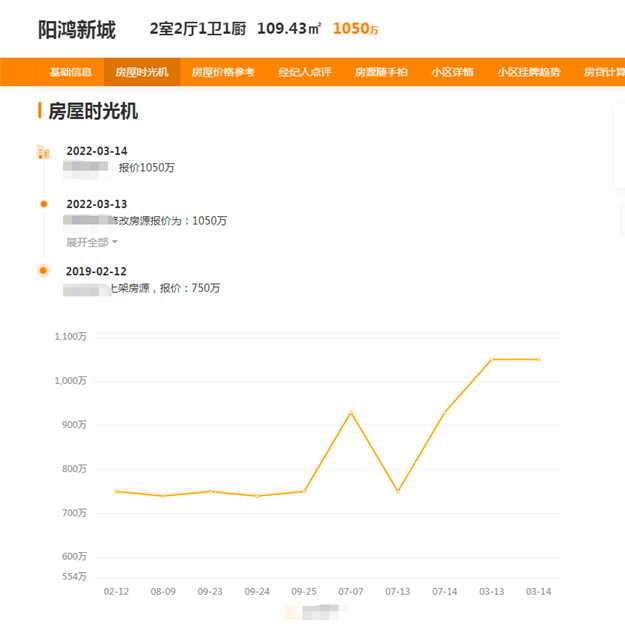Click the 1,100万 y-axis label

click(71, 336)
